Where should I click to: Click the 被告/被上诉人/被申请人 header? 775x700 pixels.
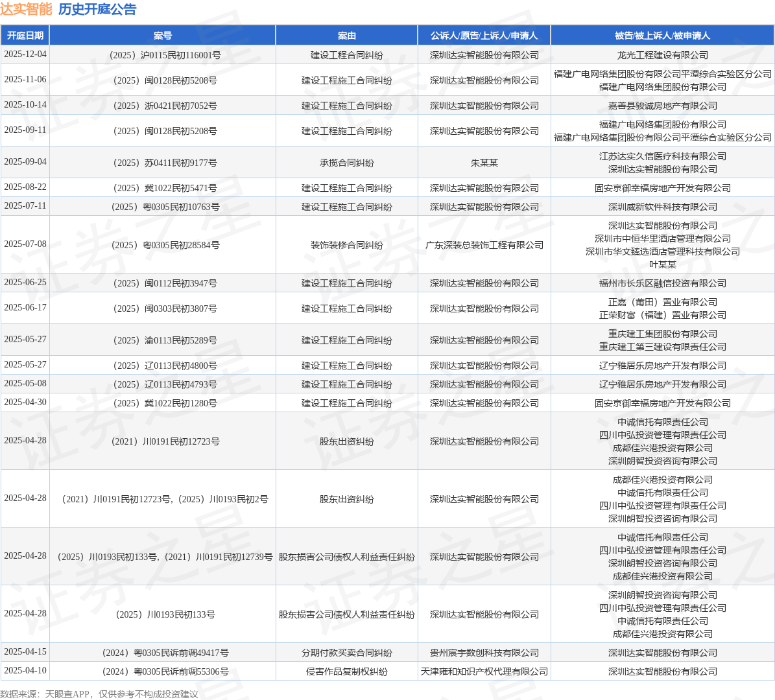tap(662, 36)
